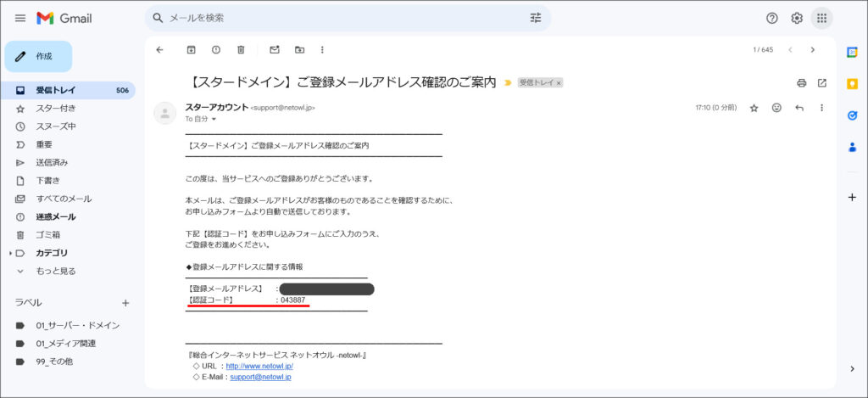868x398 pixels.
Task: Show the older email arrow
Action: (813, 50)
